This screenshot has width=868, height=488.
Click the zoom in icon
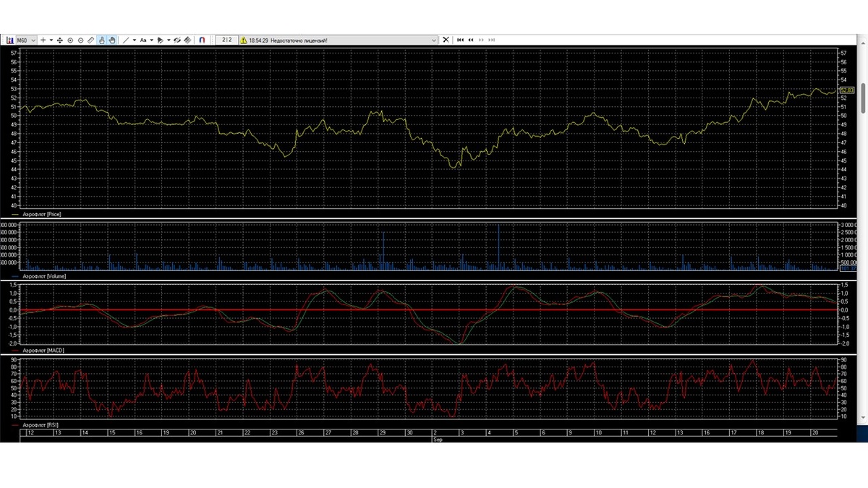(x=70, y=40)
